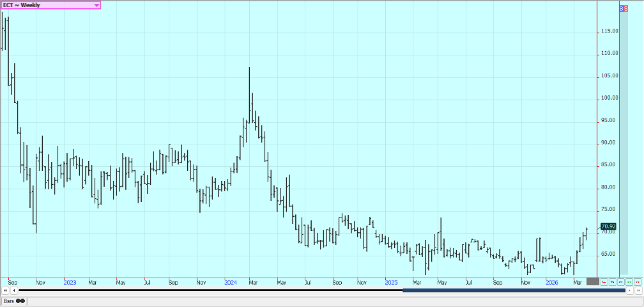
Task: Click the blue B buy button
Action: pyautogui.click(x=623, y=9)
